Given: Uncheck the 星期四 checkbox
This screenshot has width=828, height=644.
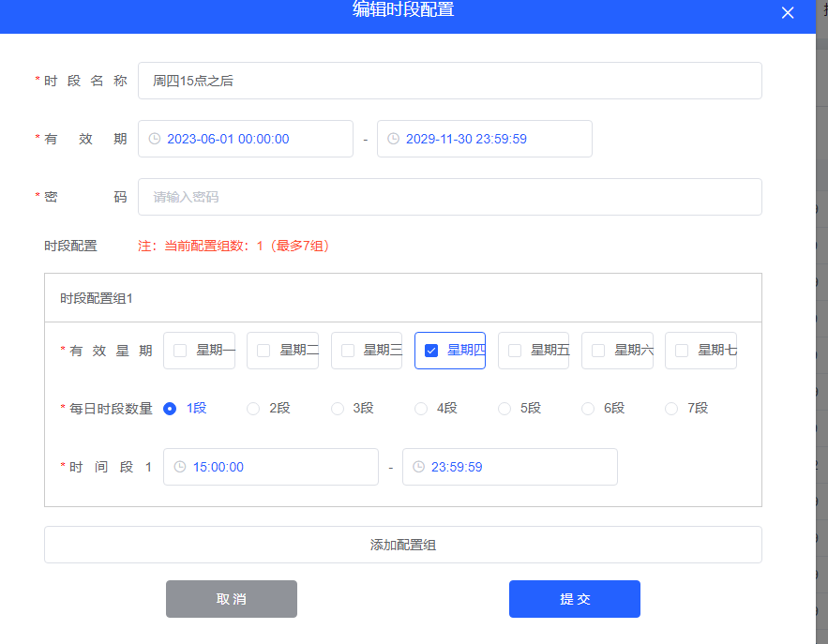Looking at the screenshot, I should [431, 351].
